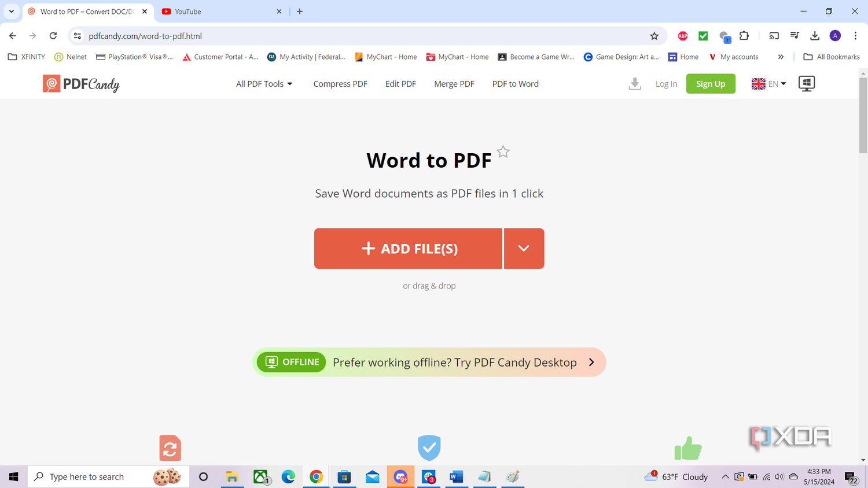
Task: Go back to the previous page
Action: point(13,36)
